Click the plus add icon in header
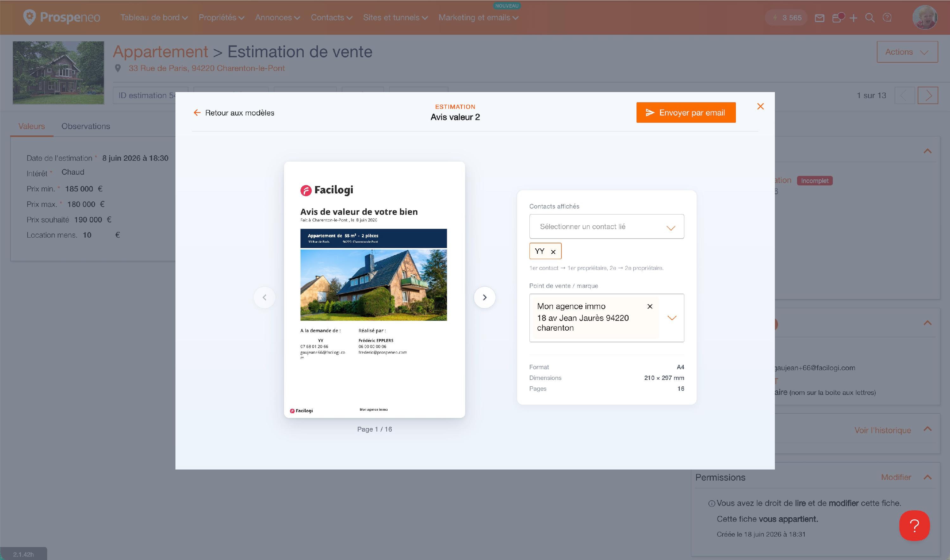The image size is (950, 560). coord(853,18)
